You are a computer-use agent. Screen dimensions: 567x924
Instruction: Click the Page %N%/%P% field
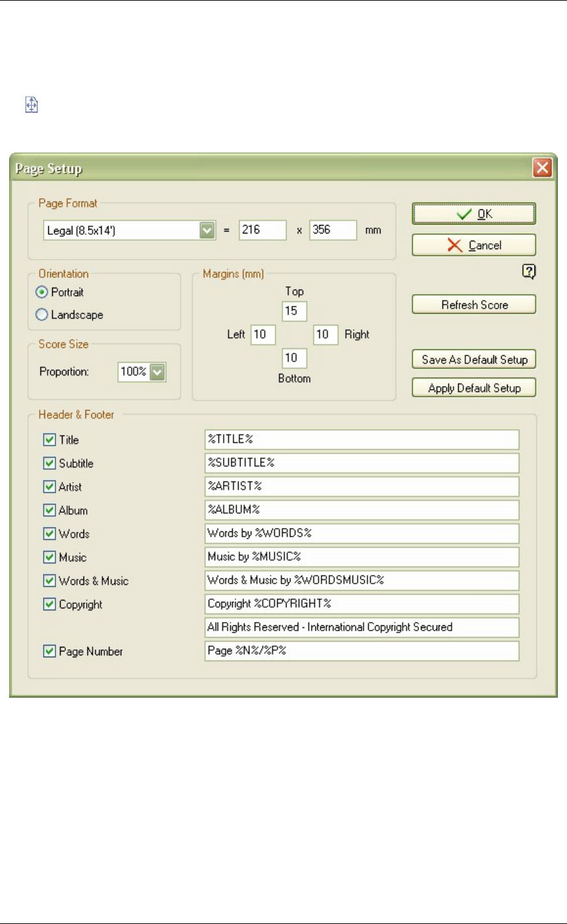click(362, 651)
